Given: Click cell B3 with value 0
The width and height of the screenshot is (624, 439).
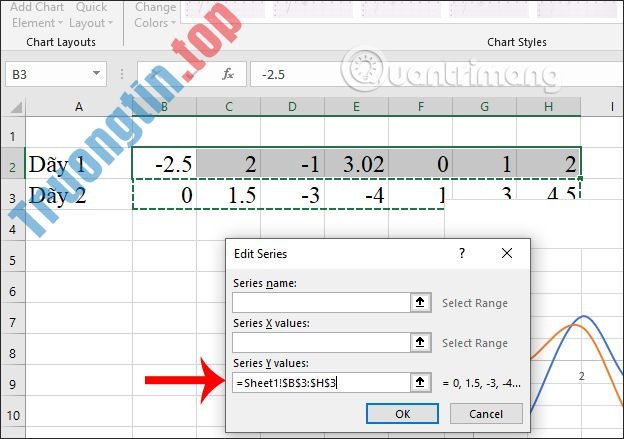Looking at the screenshot, I should point(164,195).
